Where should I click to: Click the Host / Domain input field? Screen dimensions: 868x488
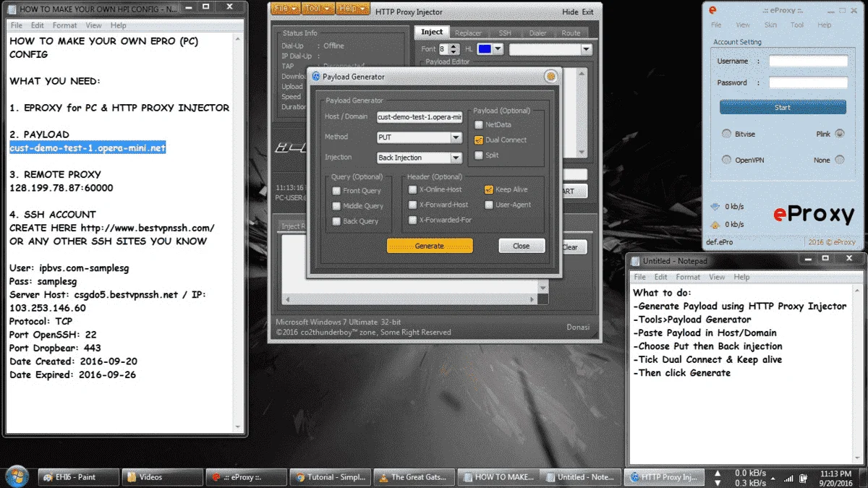420,116
